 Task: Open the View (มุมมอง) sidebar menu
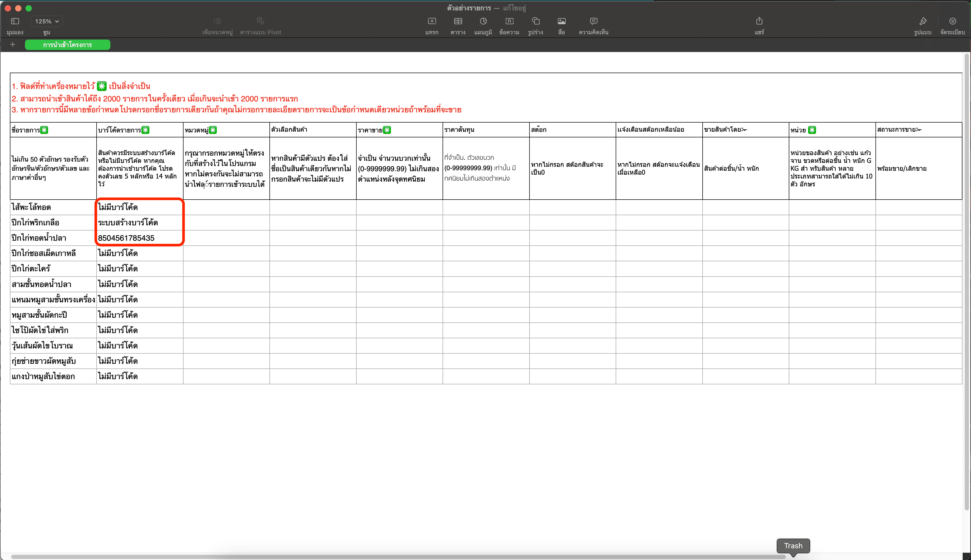pyautogui.click(x=15, y=21)
